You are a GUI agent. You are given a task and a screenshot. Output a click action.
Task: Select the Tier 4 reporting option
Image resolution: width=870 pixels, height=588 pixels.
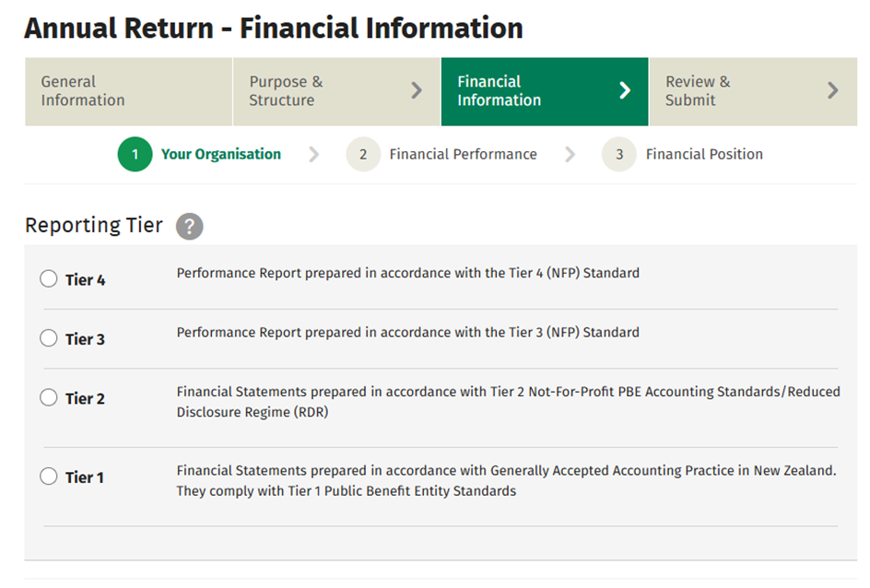[x=49, y=277]
